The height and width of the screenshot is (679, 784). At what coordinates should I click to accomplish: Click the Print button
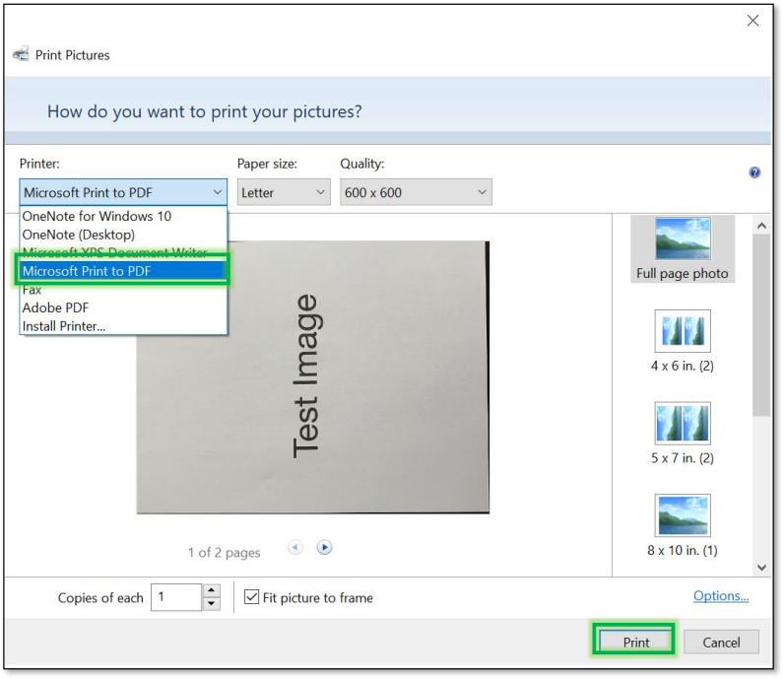coord(635,643)
